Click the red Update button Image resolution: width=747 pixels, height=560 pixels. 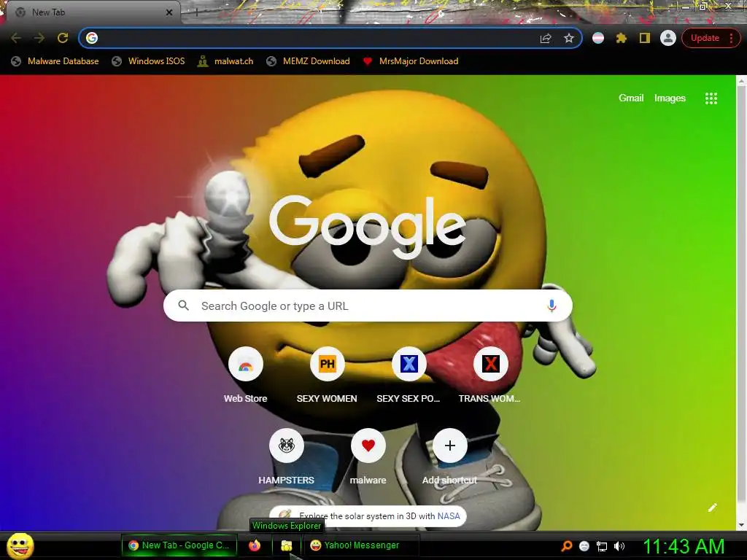(710, 38)
